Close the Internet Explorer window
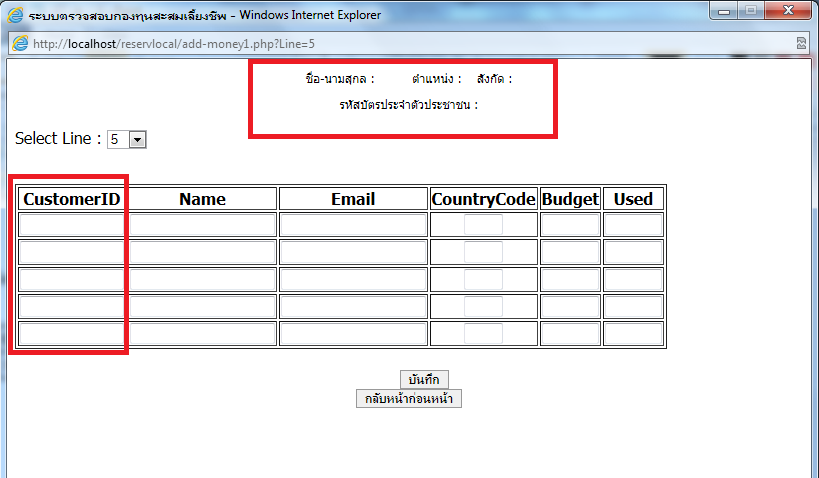819x478 pixels. click(788, 11)
